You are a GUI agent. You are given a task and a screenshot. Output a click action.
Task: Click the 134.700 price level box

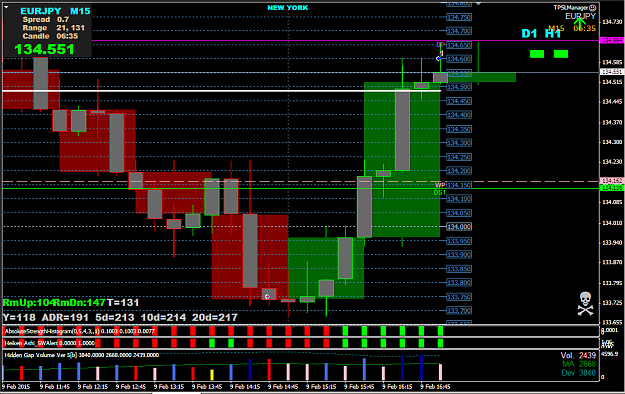[459, 31]
